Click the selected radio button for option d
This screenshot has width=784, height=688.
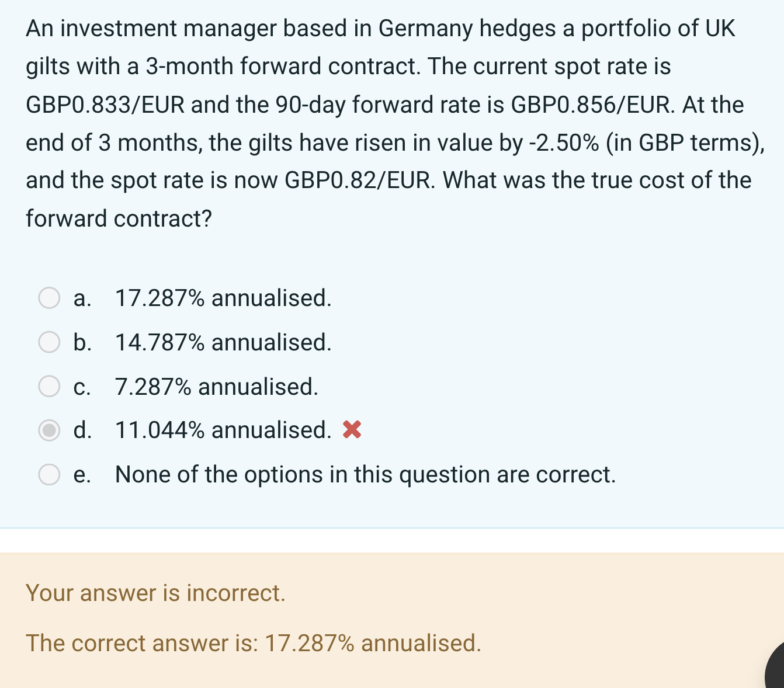(49, 430)
